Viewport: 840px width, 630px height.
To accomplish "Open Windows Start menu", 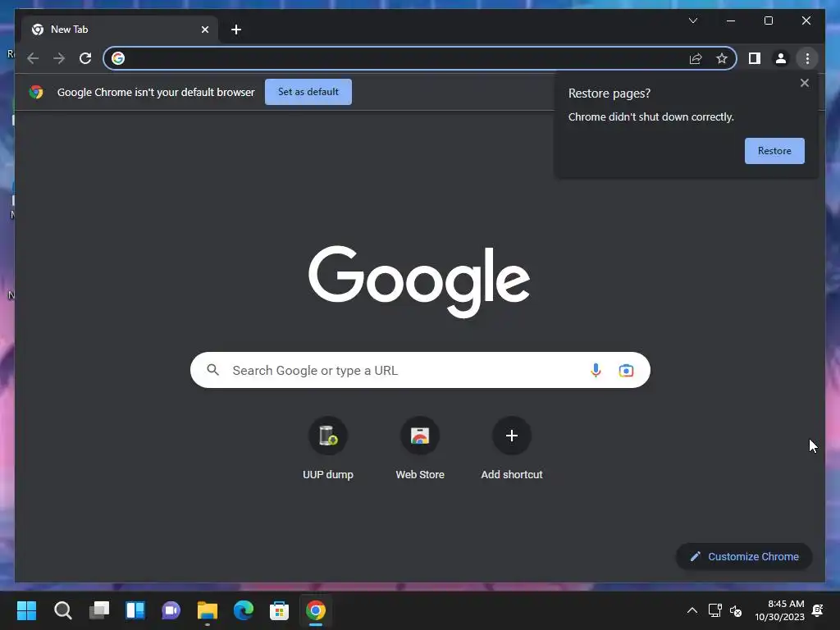I will [26, 610].
